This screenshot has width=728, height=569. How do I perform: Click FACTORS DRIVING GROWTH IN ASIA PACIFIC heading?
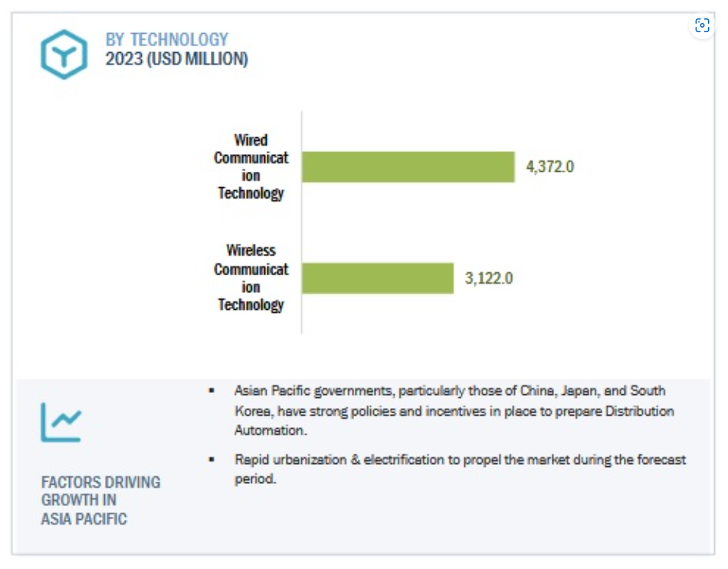(x=100, y=500)
